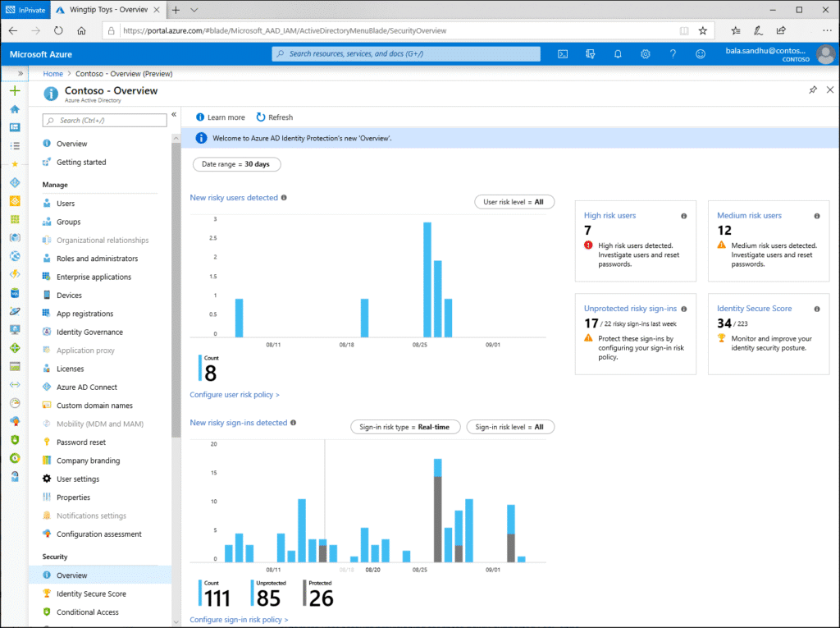Click the Create a resource plus icon
This screenshot has height=628, width=840.
point(13,90)
